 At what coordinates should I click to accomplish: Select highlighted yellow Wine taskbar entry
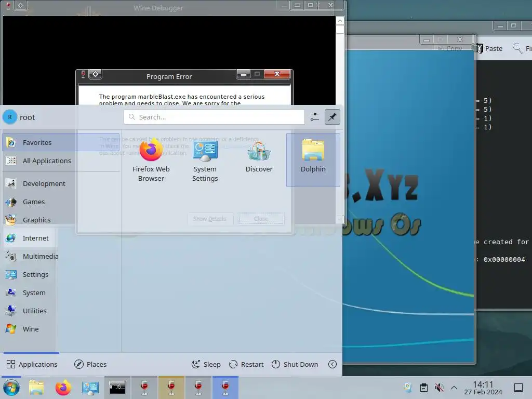point(171,388)
